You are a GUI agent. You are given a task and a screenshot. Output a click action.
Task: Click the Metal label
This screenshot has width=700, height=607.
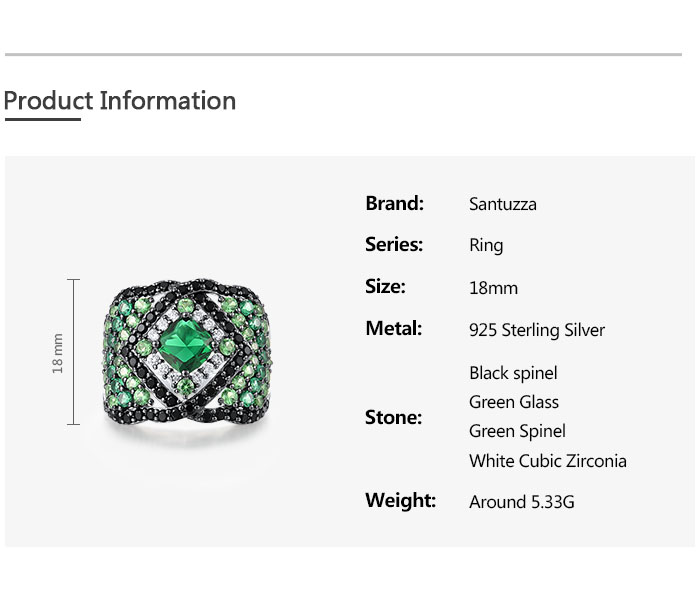click(393, 329)
